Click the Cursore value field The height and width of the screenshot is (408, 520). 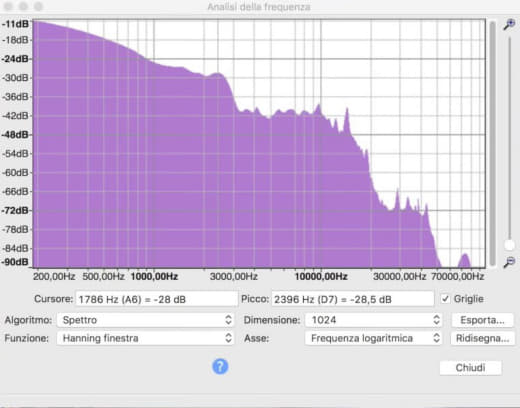pos(157,299)
